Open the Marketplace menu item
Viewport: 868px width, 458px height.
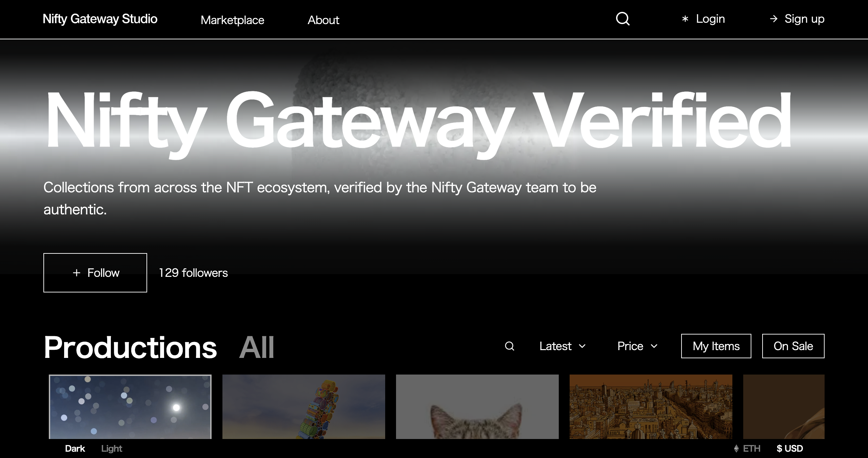pos(232,20)
